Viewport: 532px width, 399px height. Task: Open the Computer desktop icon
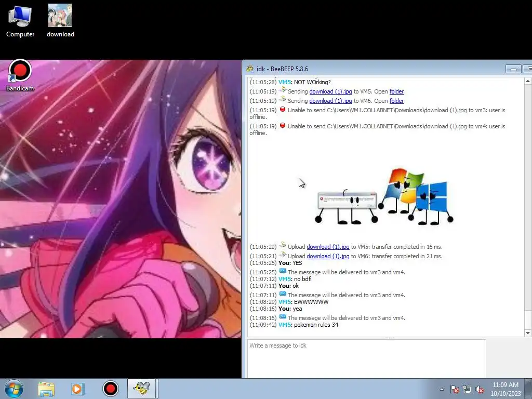pos(20,21)
